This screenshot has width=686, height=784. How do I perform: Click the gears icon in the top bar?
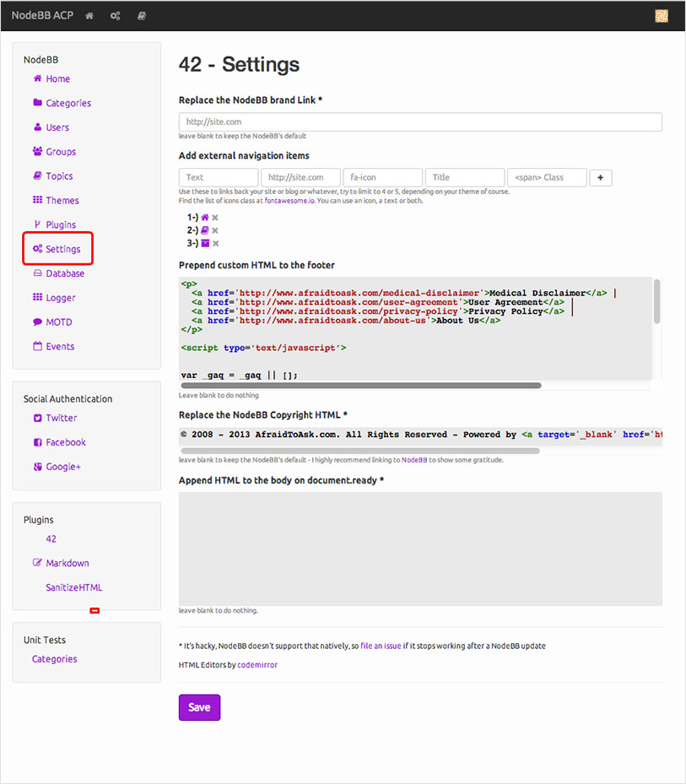(115, 15)
